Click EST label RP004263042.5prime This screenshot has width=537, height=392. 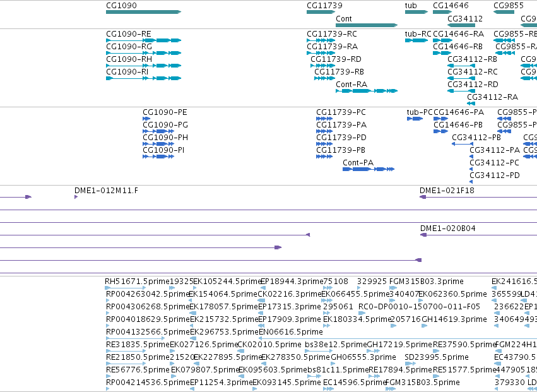tap(148, 294)
